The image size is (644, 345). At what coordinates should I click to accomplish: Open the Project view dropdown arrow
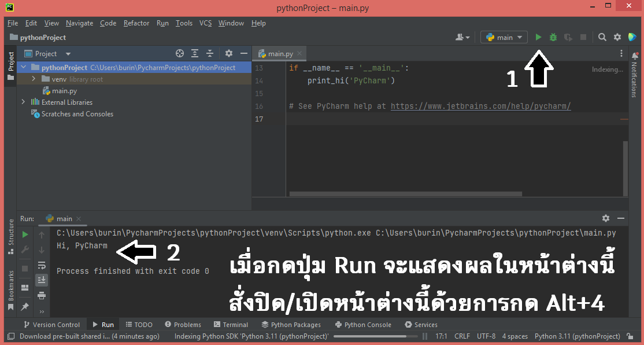(68, 53)
